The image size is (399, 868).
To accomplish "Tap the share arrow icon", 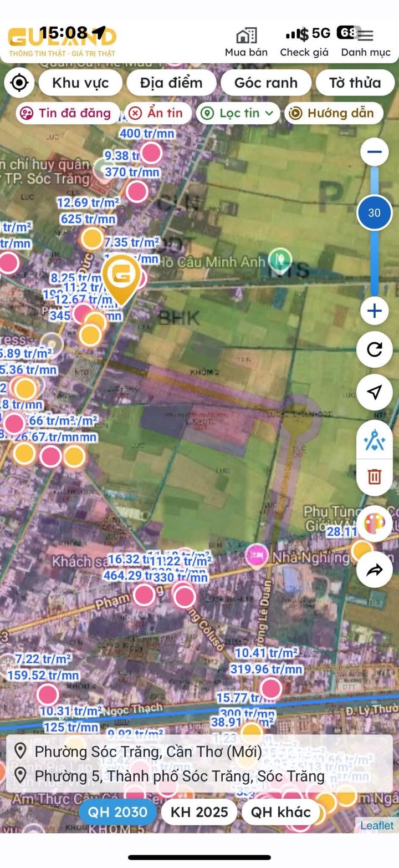I will click(x=375, y=570).
